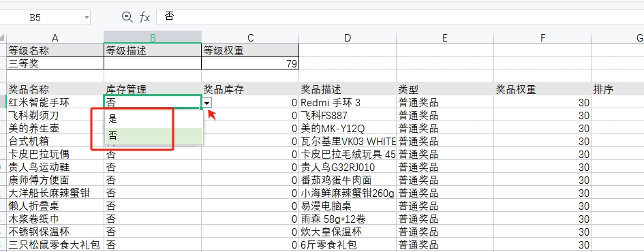This screenshot has width=644, height=252.
Task: Select the cell containing 三等奖
Action: pos(55,63)
